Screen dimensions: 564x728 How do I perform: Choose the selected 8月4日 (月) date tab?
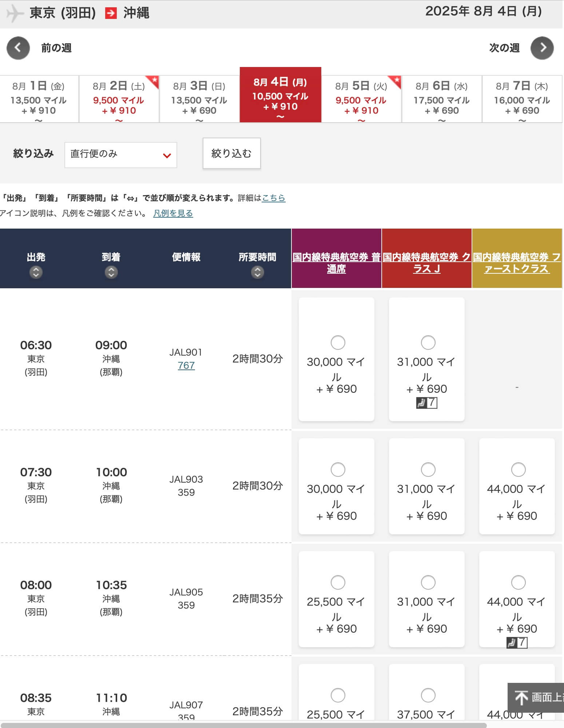pyautogui.click(x=280, y=95)
